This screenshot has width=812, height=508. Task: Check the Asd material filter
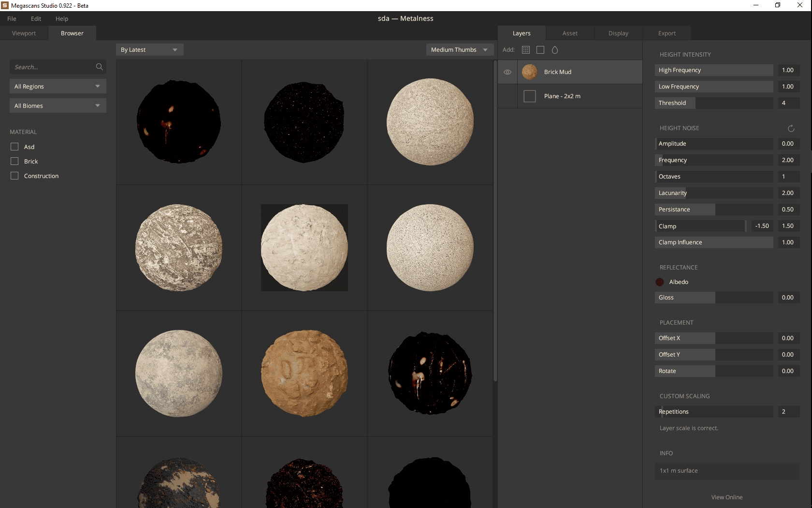tap(14, 147)
